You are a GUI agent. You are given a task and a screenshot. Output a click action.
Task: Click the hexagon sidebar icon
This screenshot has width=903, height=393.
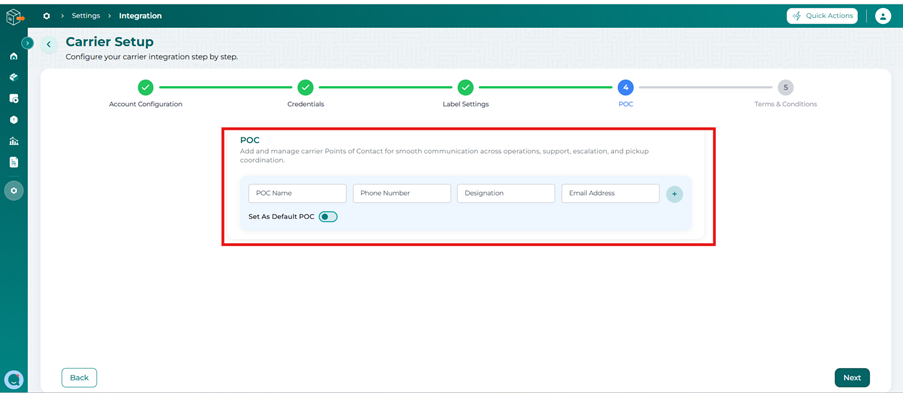(x=14, y=120)
